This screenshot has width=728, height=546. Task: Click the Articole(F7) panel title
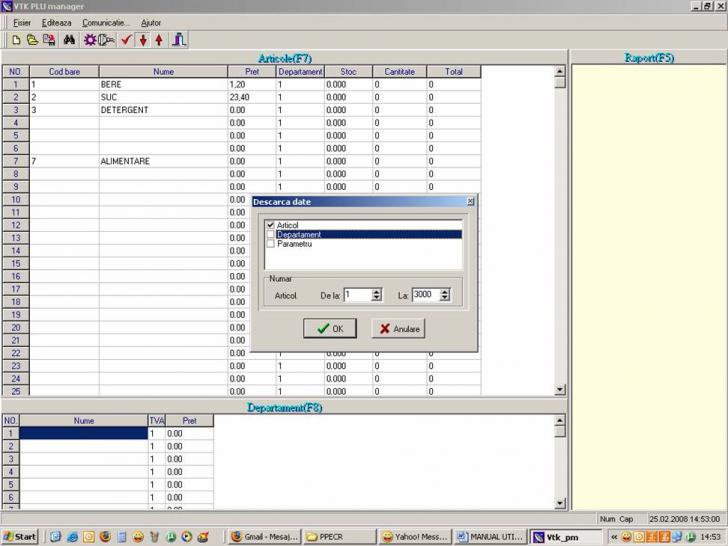pos(285,58)
